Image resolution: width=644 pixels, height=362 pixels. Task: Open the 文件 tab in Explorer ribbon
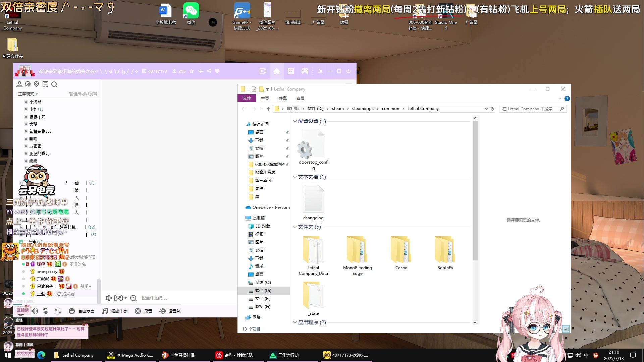tap(247, 98)
